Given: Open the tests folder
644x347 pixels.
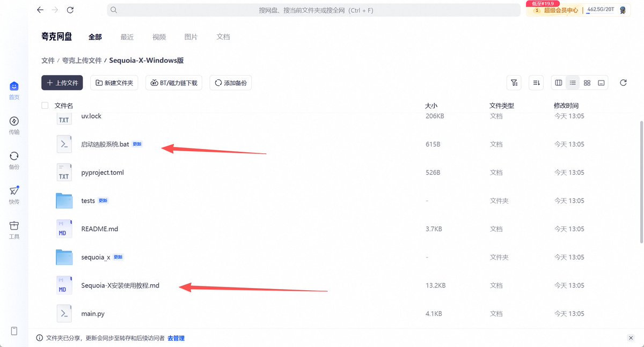Looking at the screenshot, I should pos(88,201).
